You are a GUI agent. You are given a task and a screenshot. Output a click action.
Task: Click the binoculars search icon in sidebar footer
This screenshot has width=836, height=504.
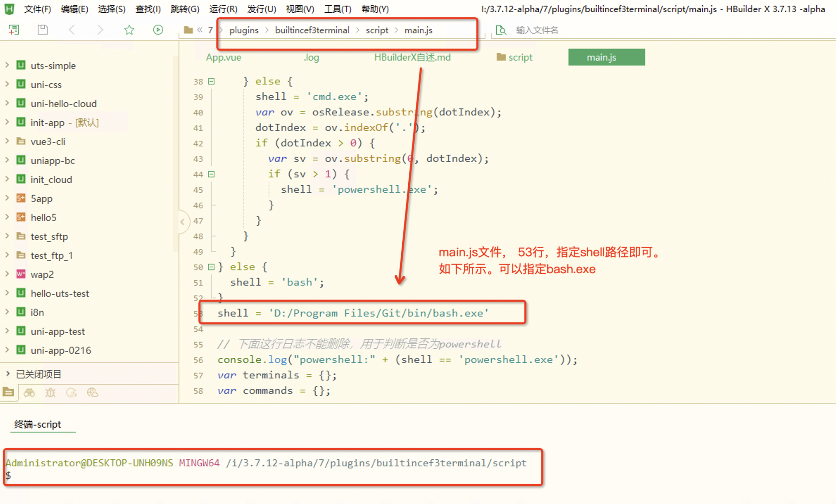click(x=29, y=392)
